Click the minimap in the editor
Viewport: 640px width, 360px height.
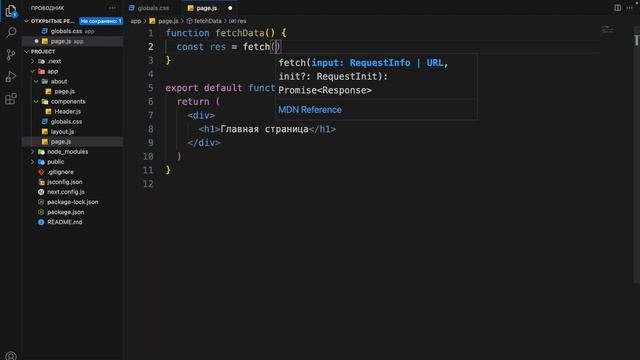(x=607, y=29)
